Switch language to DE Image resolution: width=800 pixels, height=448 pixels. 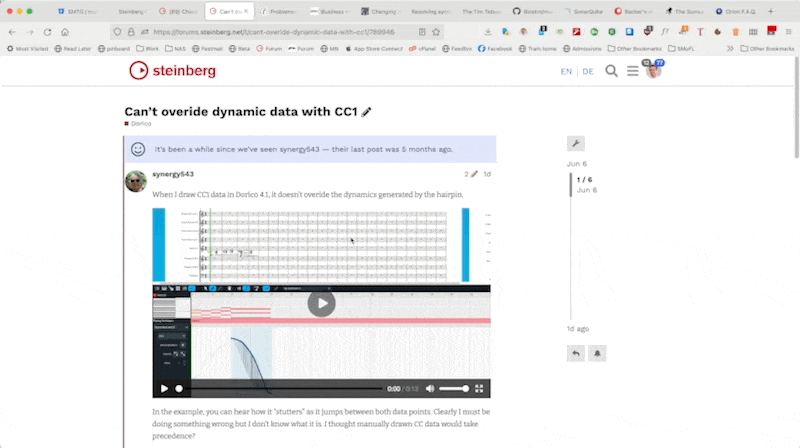(588, 72)
